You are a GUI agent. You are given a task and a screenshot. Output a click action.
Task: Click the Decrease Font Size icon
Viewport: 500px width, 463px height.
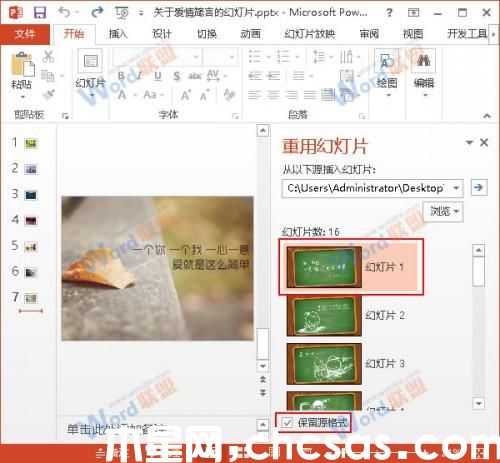[205, 95]
